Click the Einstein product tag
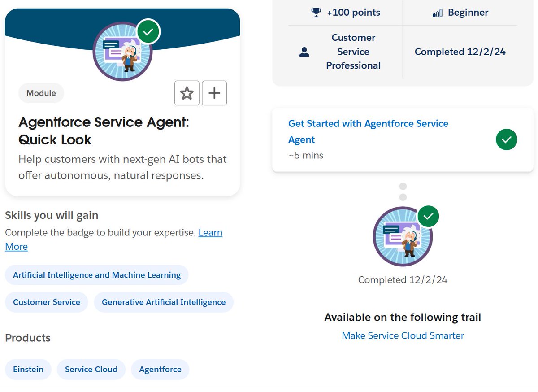This screenshot has width=538, height=392. tap(28, 370)
